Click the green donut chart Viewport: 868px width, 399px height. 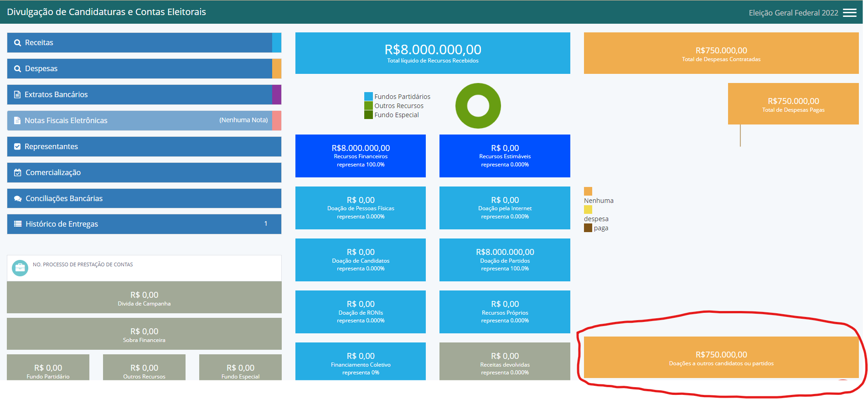[478, 93]
